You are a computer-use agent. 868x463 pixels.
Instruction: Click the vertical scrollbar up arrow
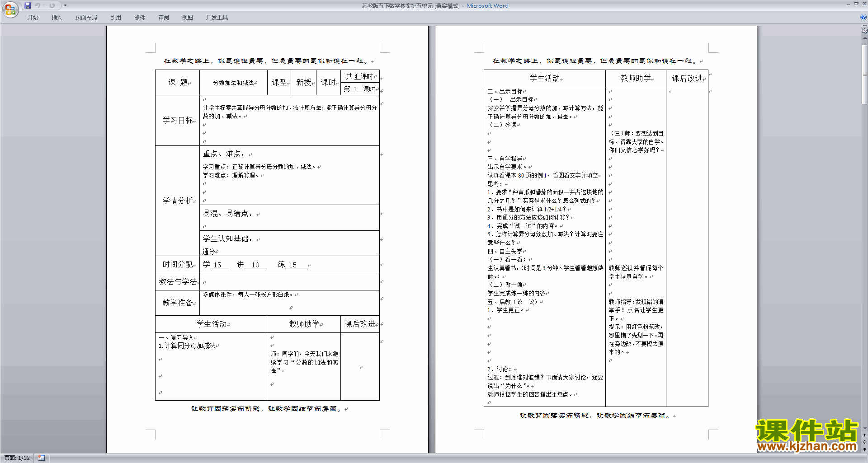point(865,38)
